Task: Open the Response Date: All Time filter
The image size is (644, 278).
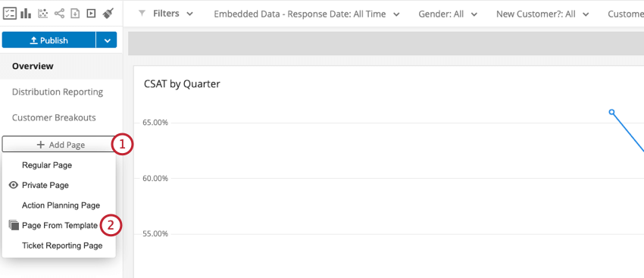Action: coord(306,14)
